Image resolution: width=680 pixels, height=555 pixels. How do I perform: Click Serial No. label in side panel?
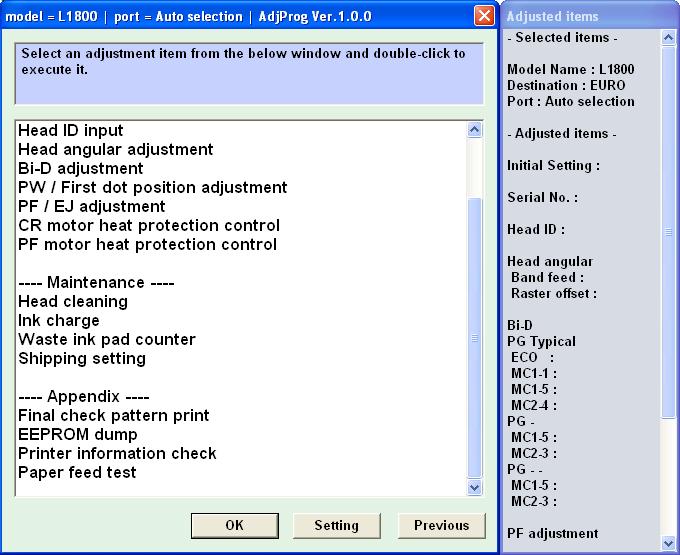[x=543, y=198]
